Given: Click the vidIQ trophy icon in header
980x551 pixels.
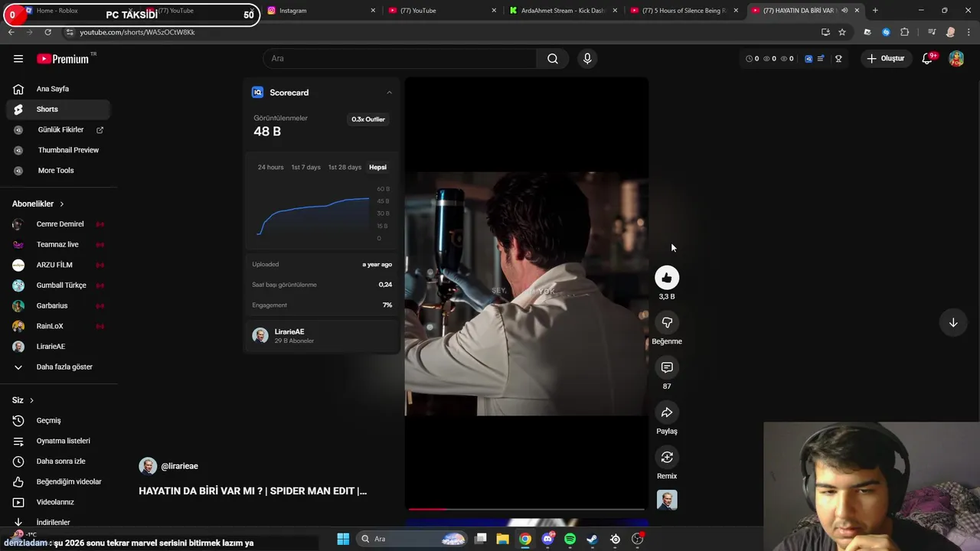Looking at the screenshot, I should 838,58.
